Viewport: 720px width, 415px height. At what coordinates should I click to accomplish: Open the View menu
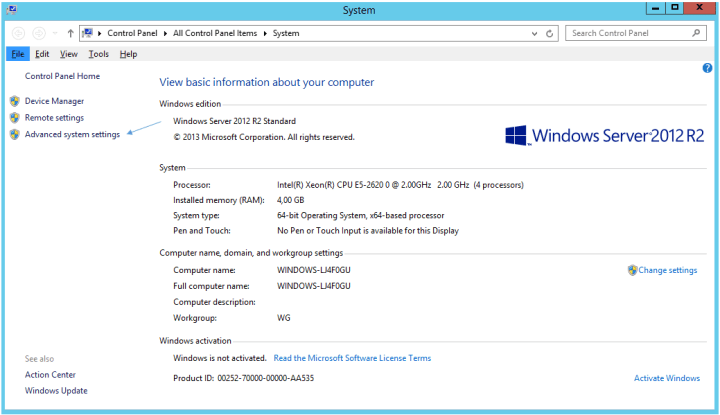click(68, 54)
